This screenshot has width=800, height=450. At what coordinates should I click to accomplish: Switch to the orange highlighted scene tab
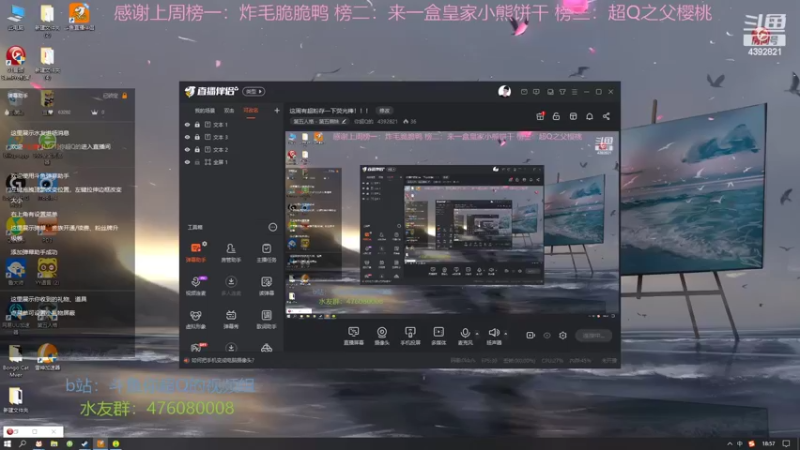[251, 110]
